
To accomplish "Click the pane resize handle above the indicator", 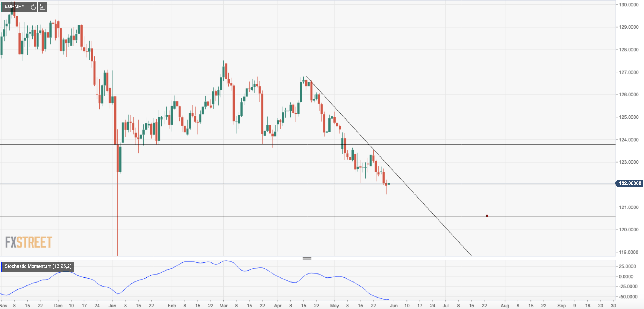I will coord(307,258).
